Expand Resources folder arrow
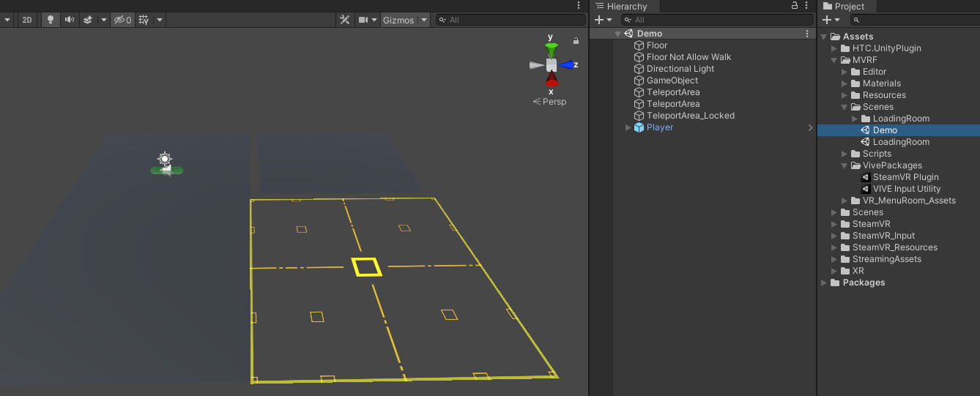Image resolution: width=980 pixels, height=396 pixels. tap(844, 95)
